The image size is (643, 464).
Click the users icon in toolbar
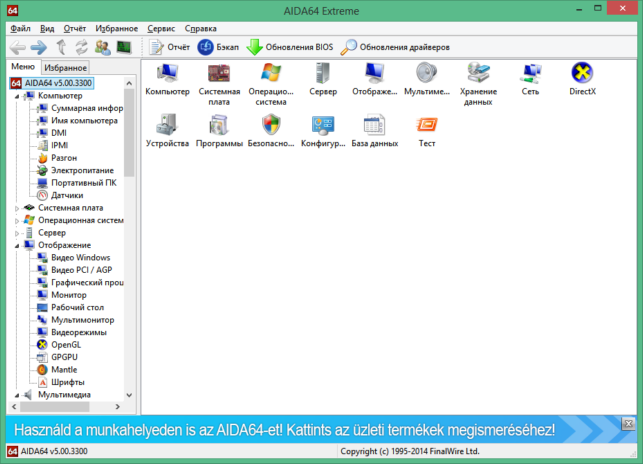103,48
